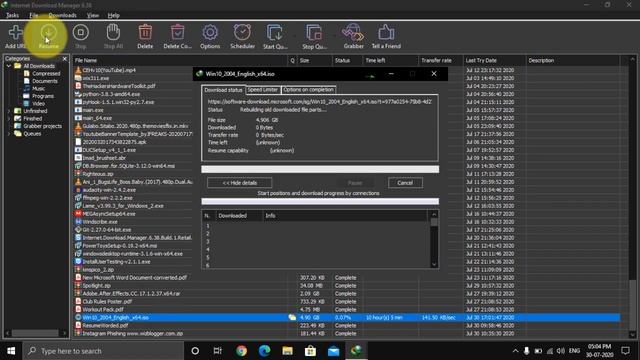Screen dimensions: 640x360
Task: Expand the Finished category node
Action: (x=9, y=118)
